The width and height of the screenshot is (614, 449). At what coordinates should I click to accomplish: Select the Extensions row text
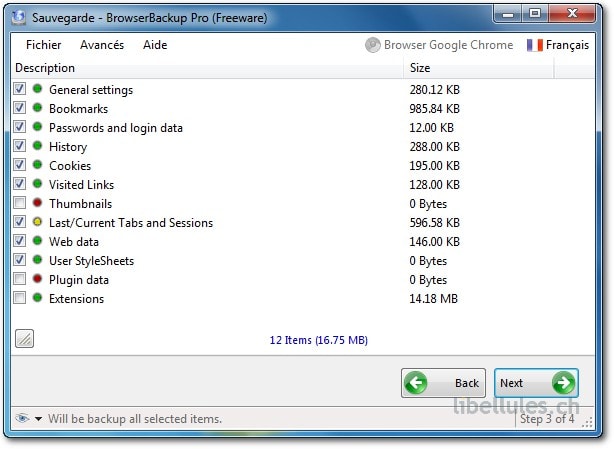(76, 299)
